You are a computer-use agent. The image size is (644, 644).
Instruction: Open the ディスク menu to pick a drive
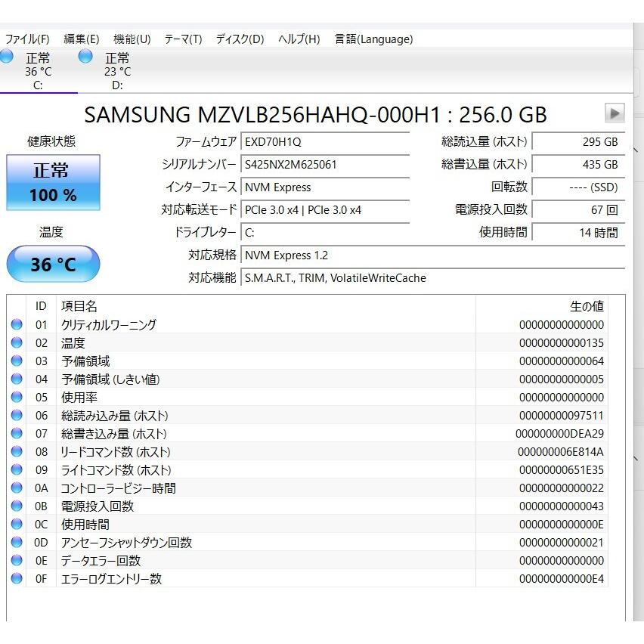[240, 39]
